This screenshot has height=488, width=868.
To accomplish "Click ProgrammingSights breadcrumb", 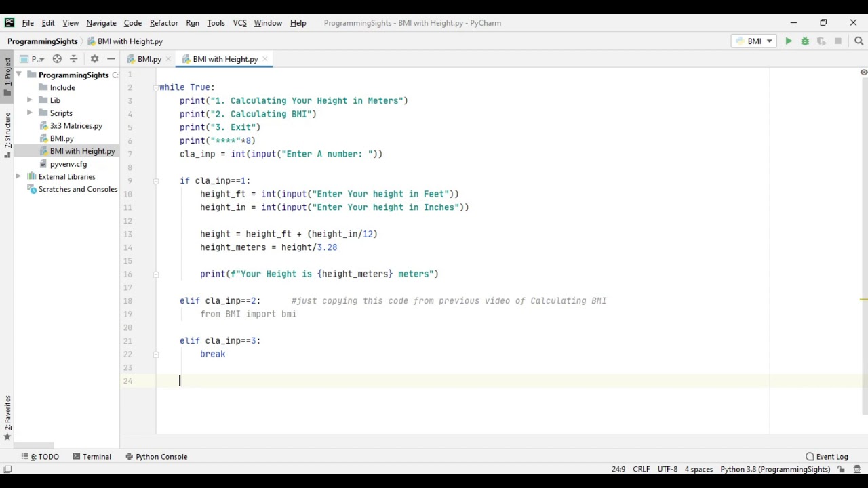I will [42, 41].
